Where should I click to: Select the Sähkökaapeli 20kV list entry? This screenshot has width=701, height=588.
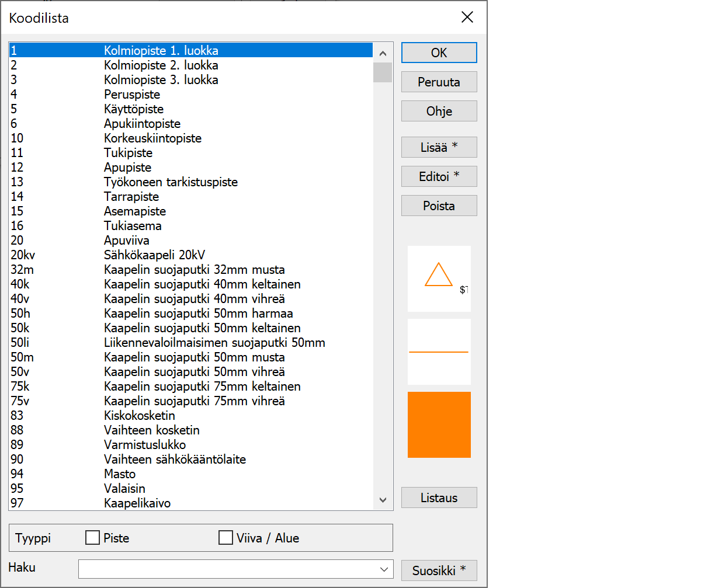155,255
